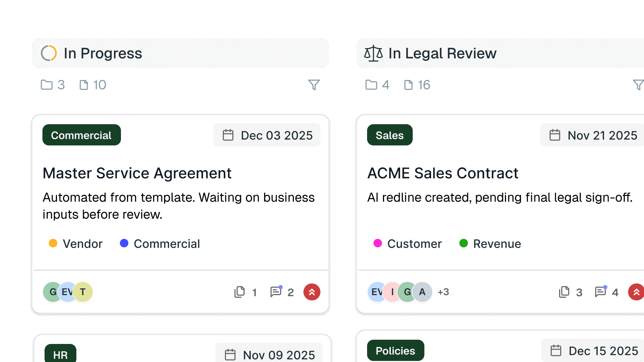Open comments on the ACME Sales Contract card
Viewport: 644px width, 362px height.
click(600, 292)
